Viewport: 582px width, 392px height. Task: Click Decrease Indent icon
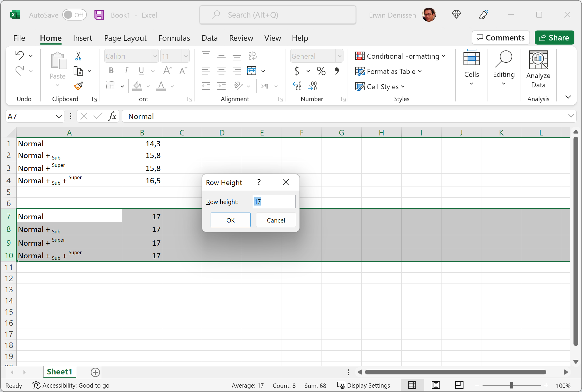(206, 86)
